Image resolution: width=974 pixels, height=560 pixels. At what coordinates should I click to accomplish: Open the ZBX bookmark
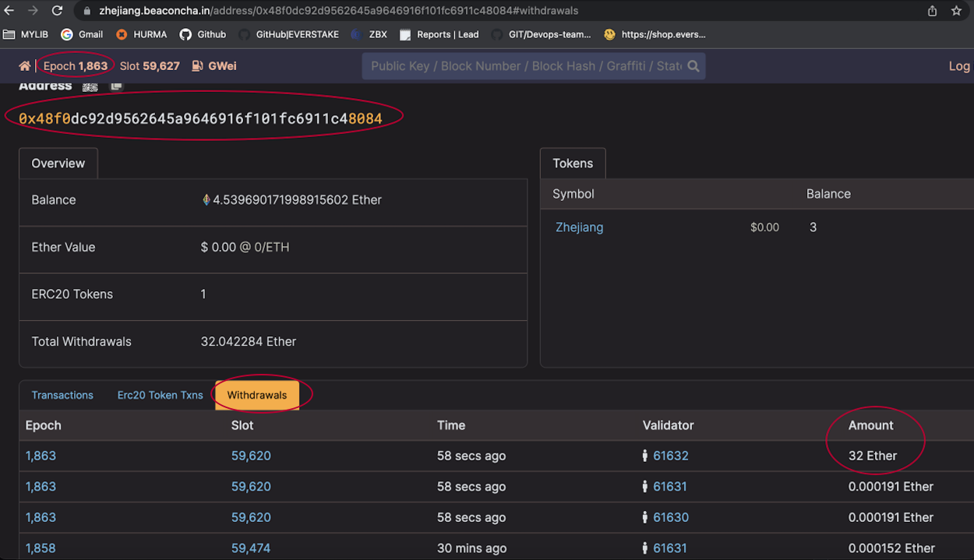[x=369, y=34]
